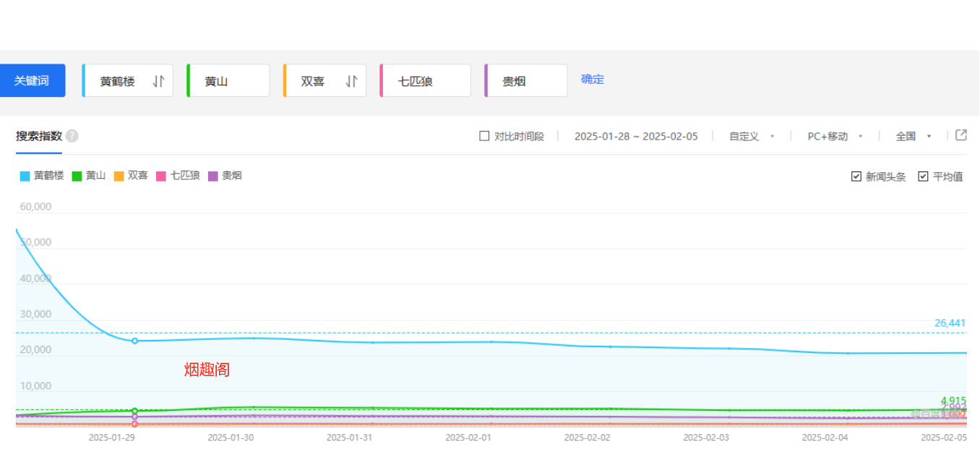Toggle the 黄山 green legend swatch
The image size is (980, 468).
pyautogui.click(x=77, y=176)
